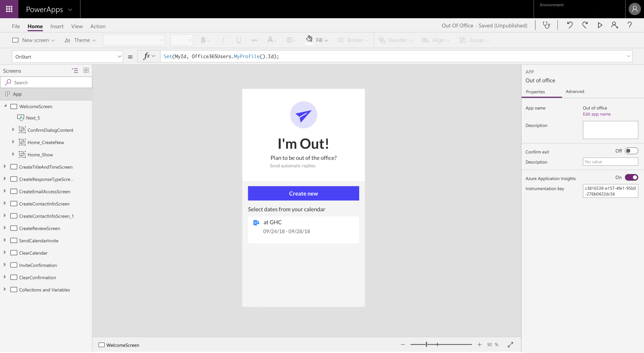This screenshot has width=644, height=353.
Task: Open help question mark icon
Action: [630, 25]
